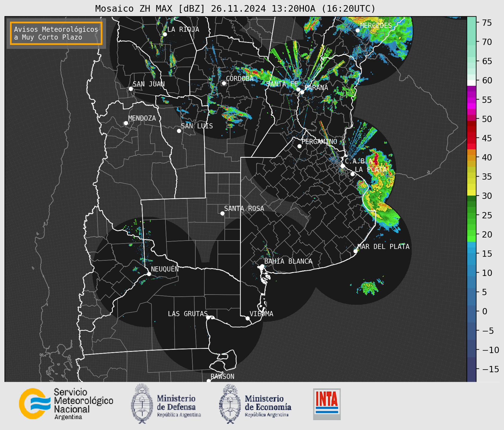
Task: Click the San Luis city dot
Action: click(x=179, y=131)
